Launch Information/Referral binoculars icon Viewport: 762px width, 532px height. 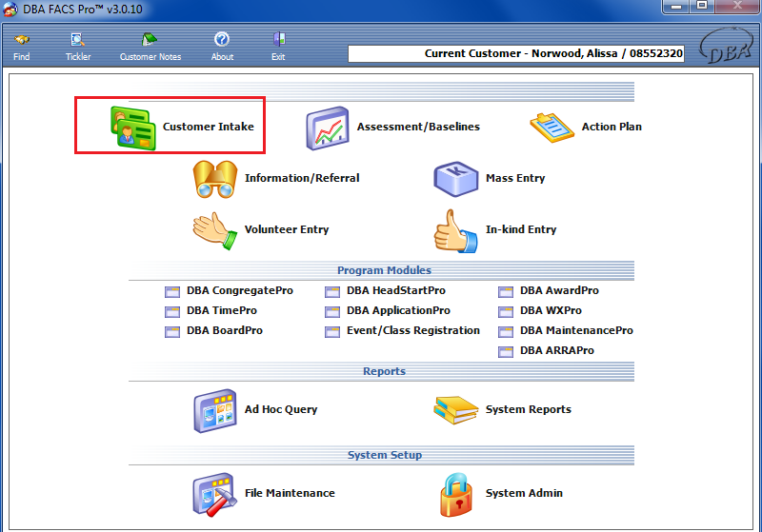(x=214, y=178)
